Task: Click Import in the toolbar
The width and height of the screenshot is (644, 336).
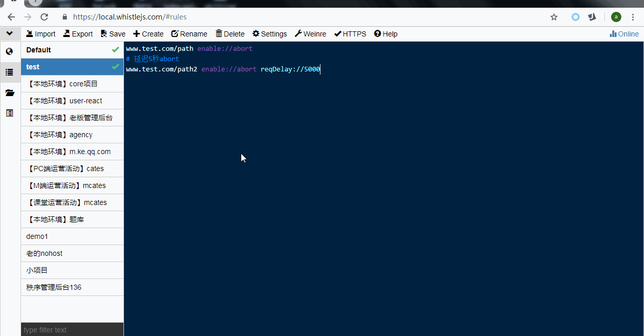Action: click(41, 34)
